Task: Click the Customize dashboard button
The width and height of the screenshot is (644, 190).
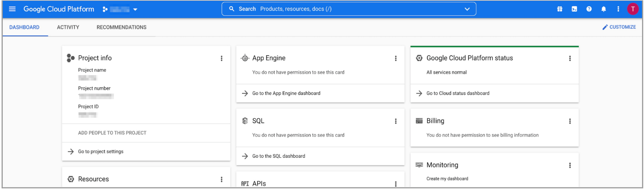Action: [x=619, y=27]
